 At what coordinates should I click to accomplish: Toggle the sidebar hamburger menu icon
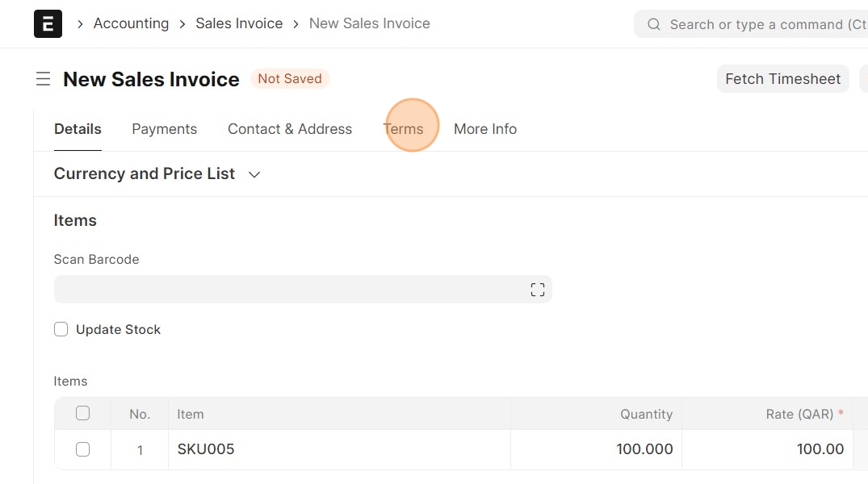tap(43, 79)
